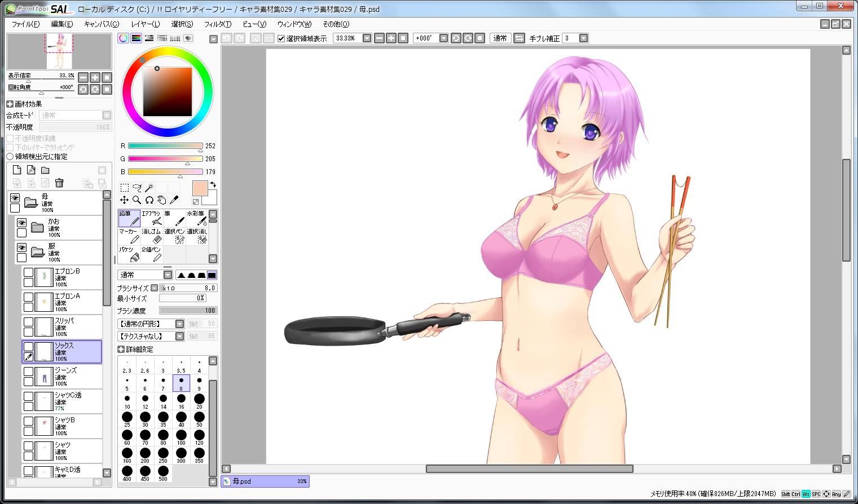Screen dimensions: 858x504
Task: Pick the eyedropper color picker tool
Action: point(174,200)
